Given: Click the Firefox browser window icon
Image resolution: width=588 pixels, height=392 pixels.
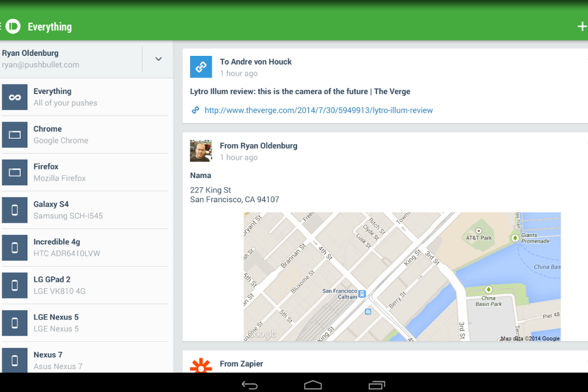Looking at the screenshot, I should pyautogui.click(x=15, y=172).
